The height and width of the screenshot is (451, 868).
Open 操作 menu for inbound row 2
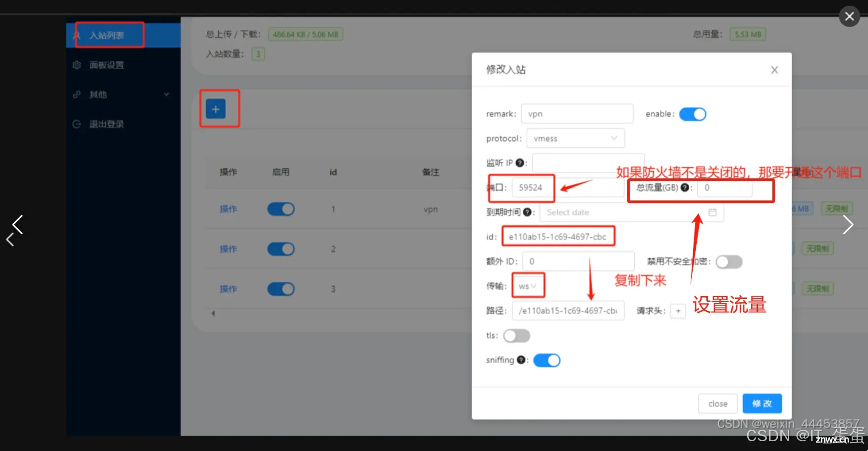click(228, 249)
